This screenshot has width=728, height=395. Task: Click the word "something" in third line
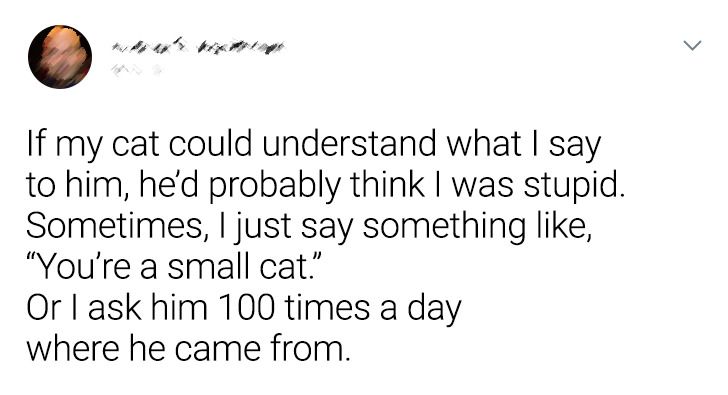[x=444, y=227]
